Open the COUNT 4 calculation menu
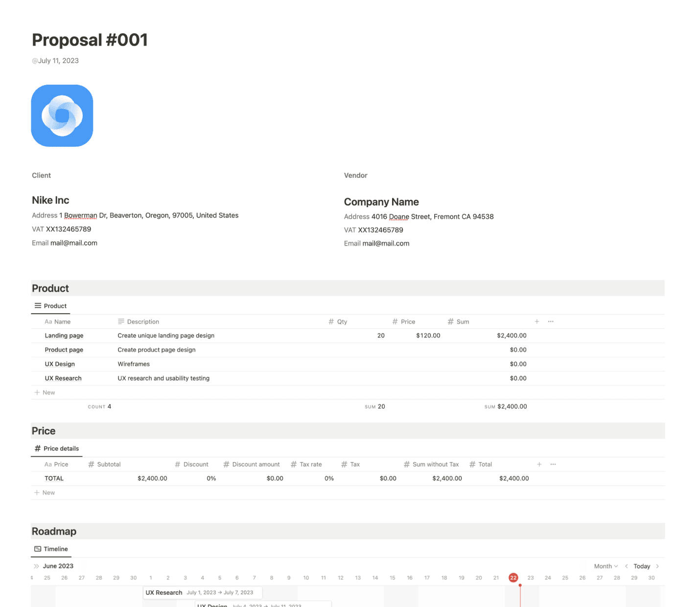 coord(99,407)
